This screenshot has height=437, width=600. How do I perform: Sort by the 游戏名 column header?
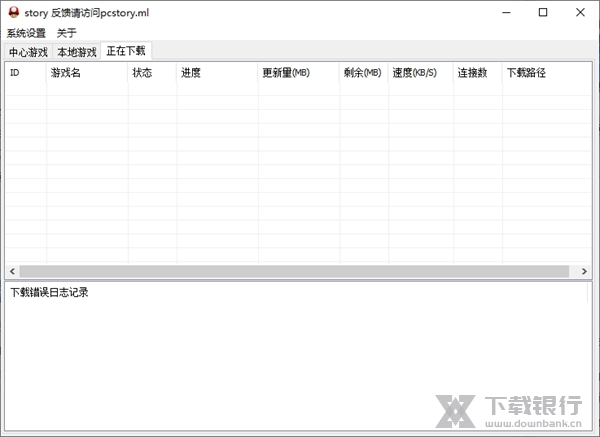coord(87,73)
